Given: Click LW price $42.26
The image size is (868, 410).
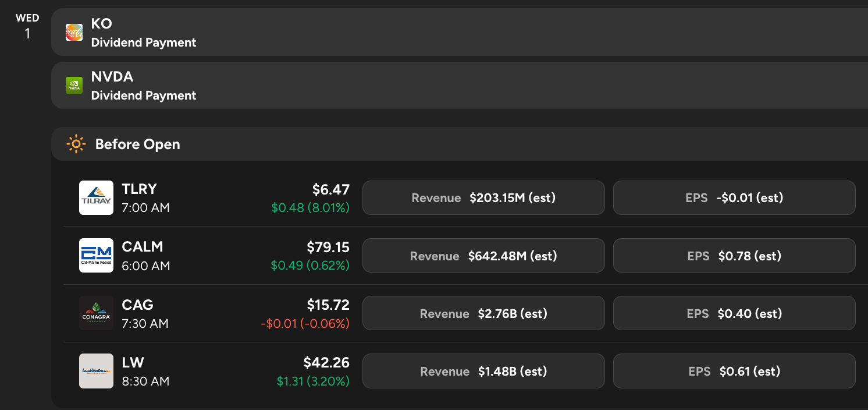Looking at the screenshot, I should coord(326,363).
